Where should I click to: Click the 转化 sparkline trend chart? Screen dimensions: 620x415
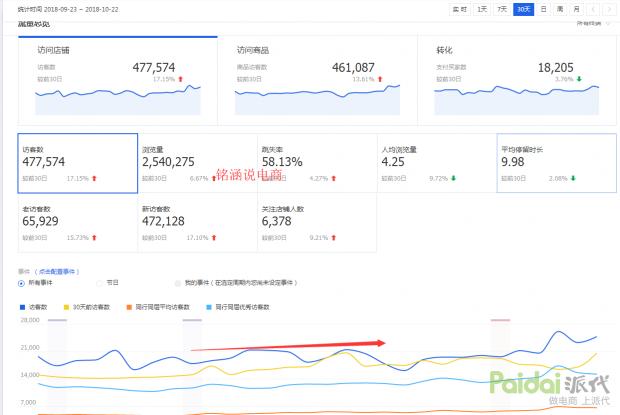click(517, 100)
